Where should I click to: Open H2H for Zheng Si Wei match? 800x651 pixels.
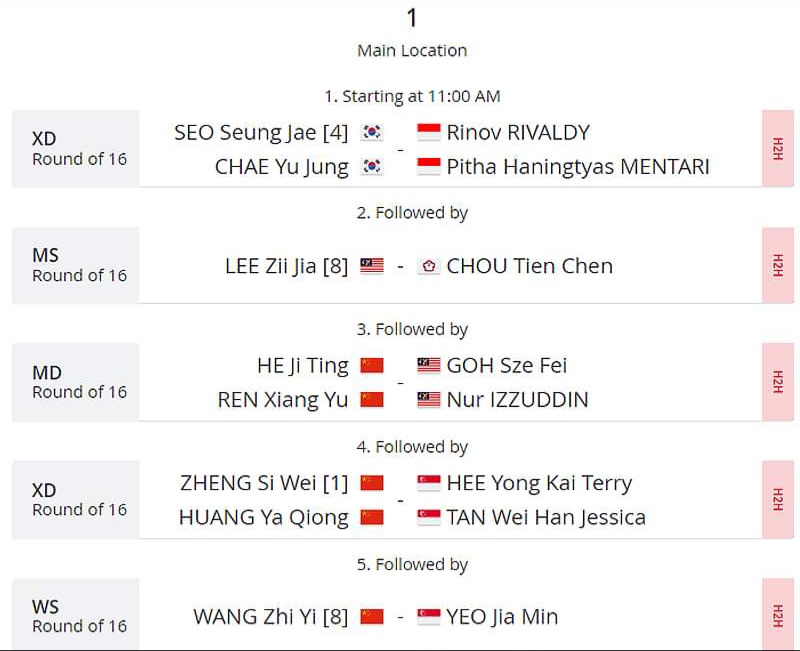[778, 499]
